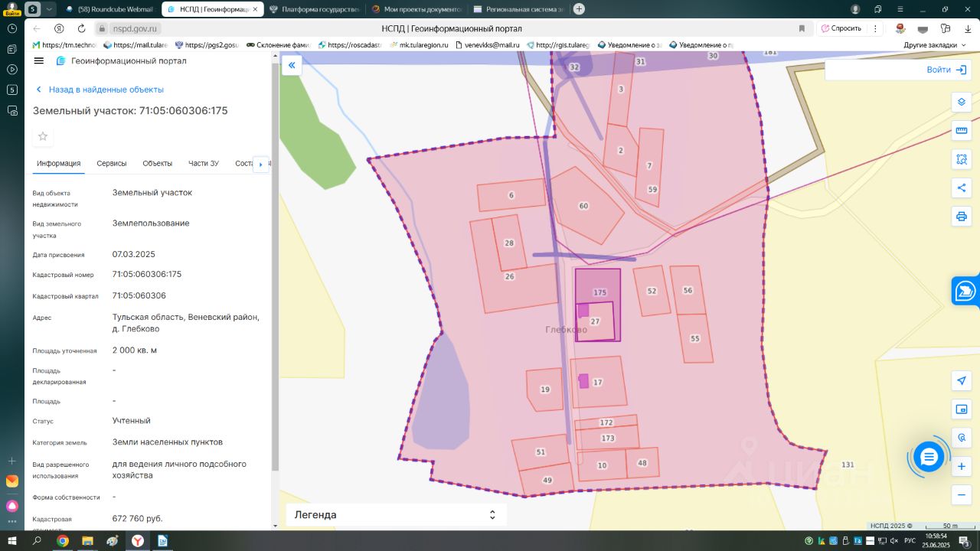
Task: Activate the area selection search tool
Action: [962, 159]
